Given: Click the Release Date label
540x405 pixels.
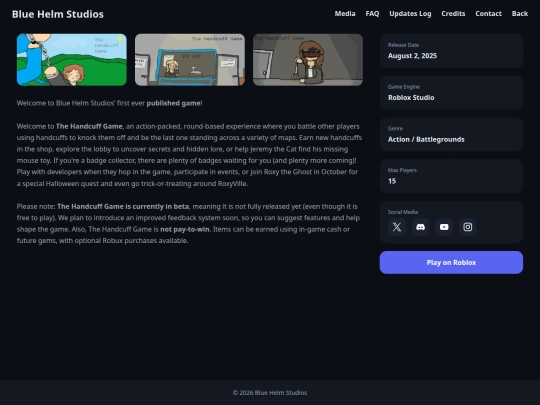Looking at the screenshot, I should click(403, 45).
